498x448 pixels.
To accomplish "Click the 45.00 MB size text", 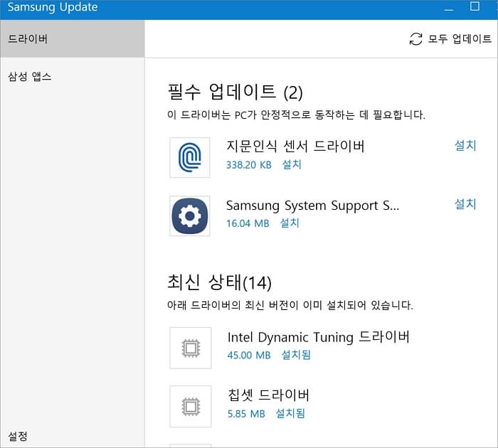I will coord(249,355).
